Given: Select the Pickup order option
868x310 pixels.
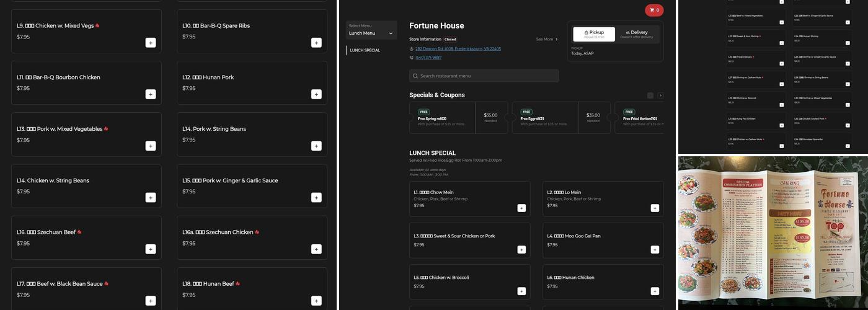Looking at the screenshot, I should coord(594,34).
